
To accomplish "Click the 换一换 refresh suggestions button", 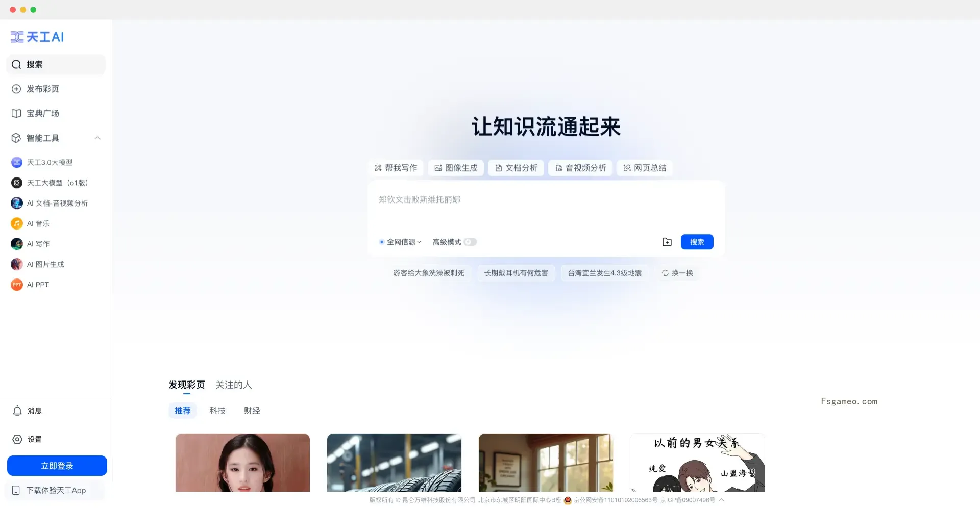I will 677,273.
